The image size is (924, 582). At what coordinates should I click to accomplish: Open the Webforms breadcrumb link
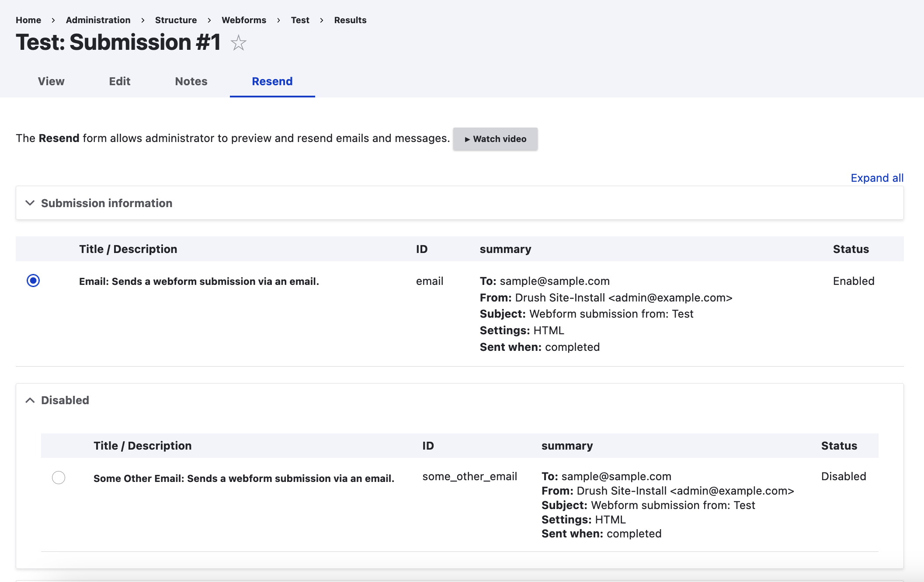pyautogui.click(x=244, y=20)
